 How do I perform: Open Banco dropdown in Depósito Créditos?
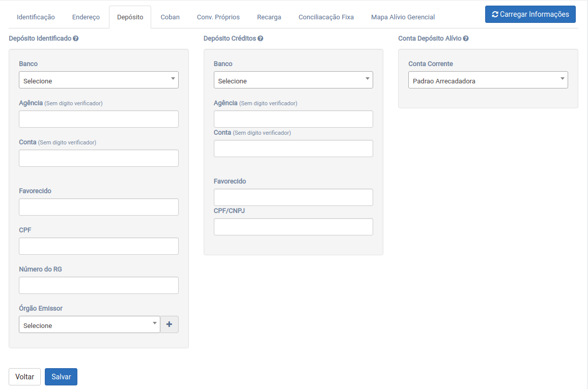[293, 80]
